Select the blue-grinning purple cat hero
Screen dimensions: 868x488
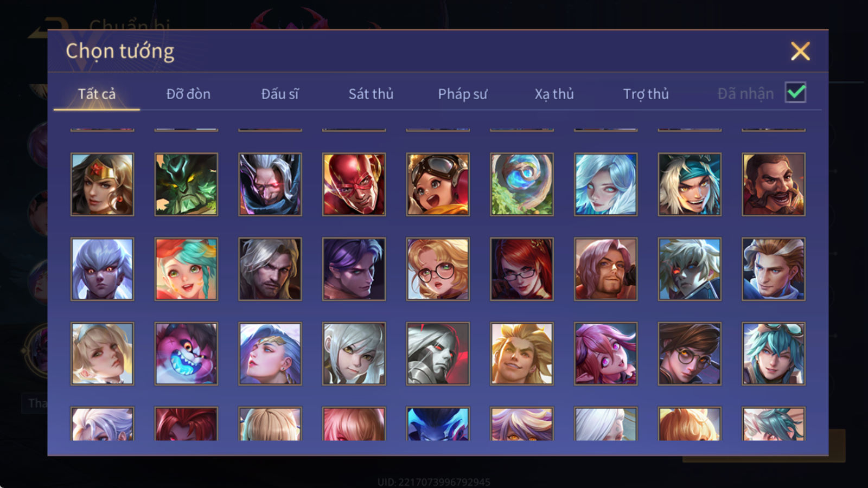[186, 354]
